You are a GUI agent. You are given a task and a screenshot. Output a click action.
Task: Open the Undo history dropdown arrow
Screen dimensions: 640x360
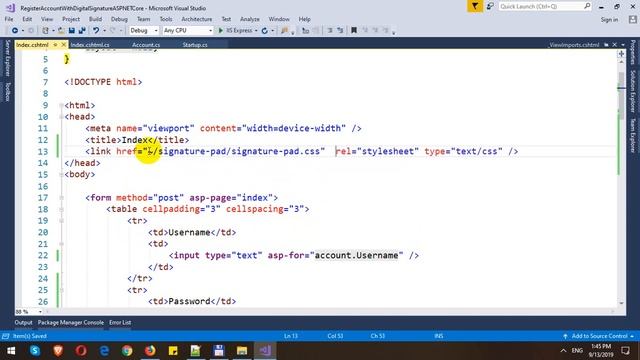coord(104,31)
